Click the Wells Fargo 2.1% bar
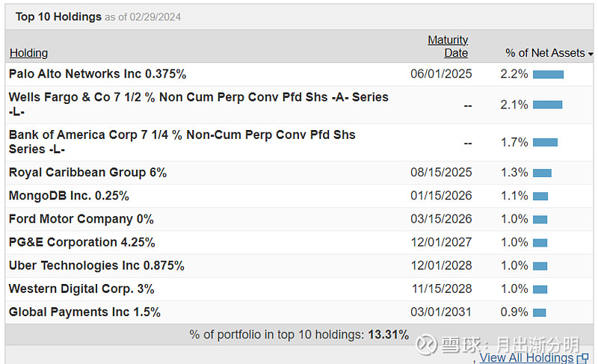 click(547, 105)
